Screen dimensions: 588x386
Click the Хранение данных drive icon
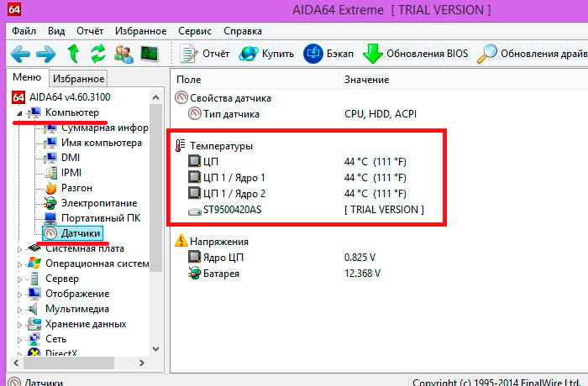pyautogui.click(x=34, y=324)
